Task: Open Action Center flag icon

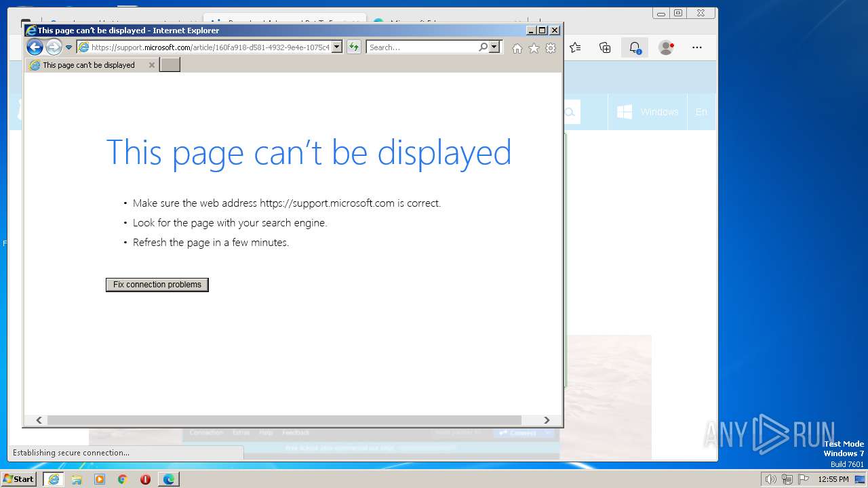Action: click(x=804, y=479)
